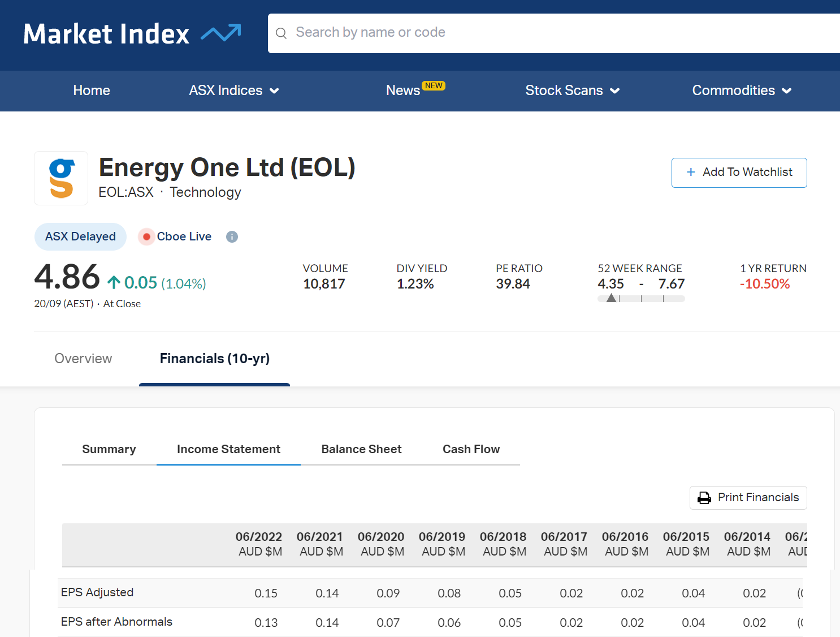Open the Cash Flow tab
Screen dimensions: 840x637
pos(471,449)
